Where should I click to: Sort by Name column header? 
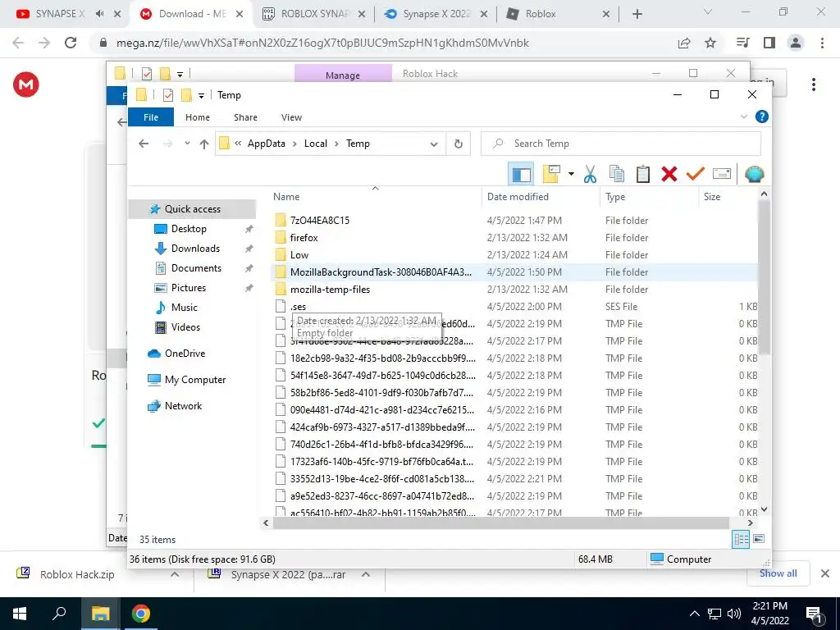click(375, 197)
